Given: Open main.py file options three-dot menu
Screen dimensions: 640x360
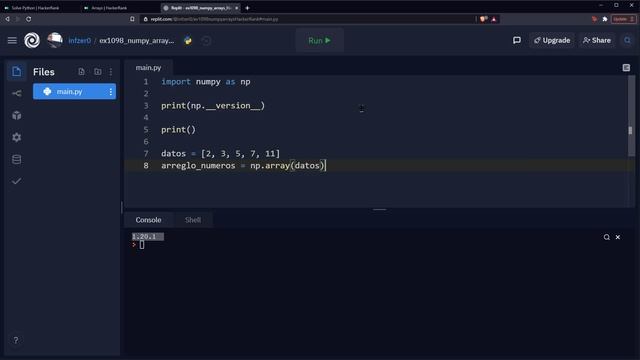Looking at the screenshot, I should (111, 92).
